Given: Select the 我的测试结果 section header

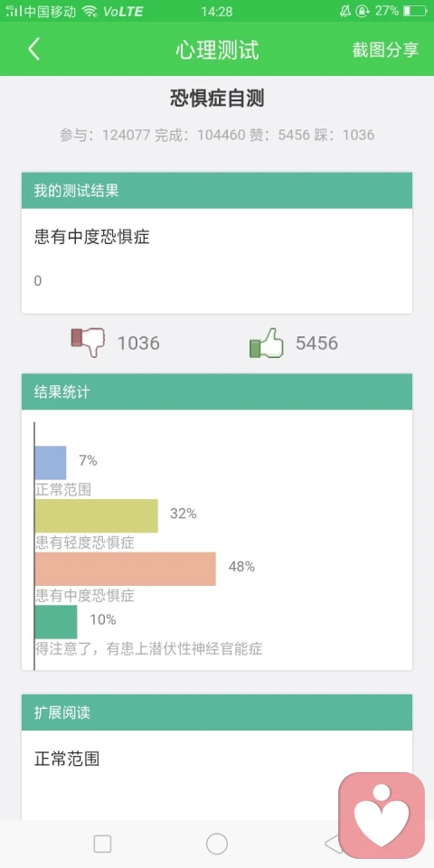Looking at the screenshot, I should pos(217,191).
